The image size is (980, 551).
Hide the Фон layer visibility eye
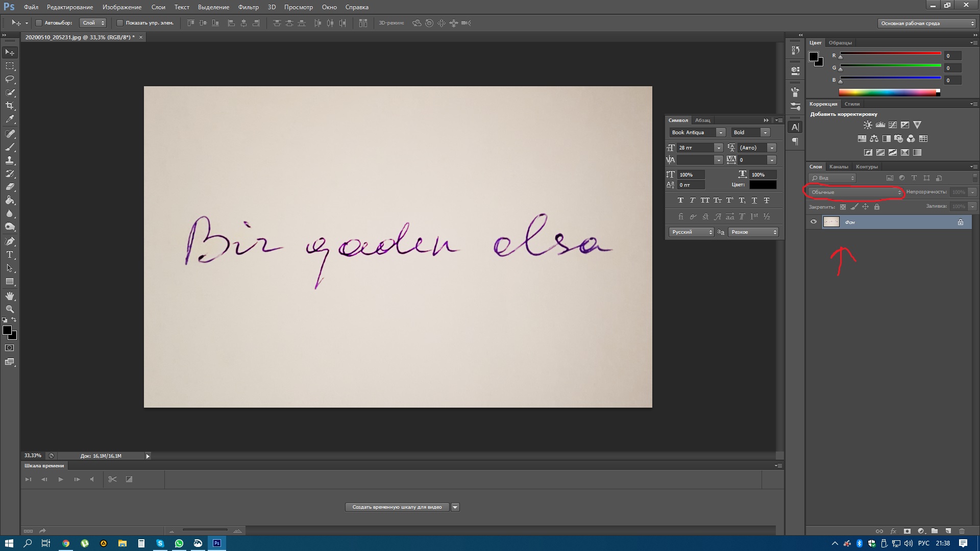(x=814, y=222)
